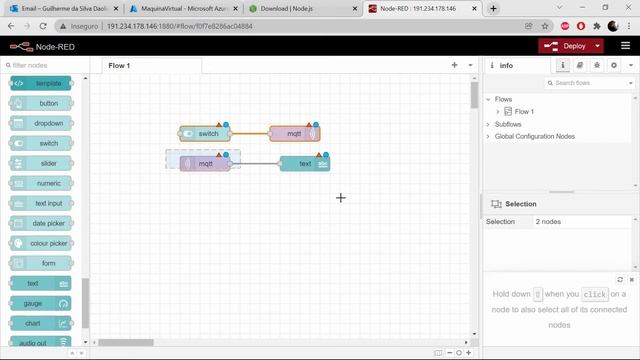Viewport: 640px width, 360px height.
Task: Select the text input node in palette
Action: (41, 203)
